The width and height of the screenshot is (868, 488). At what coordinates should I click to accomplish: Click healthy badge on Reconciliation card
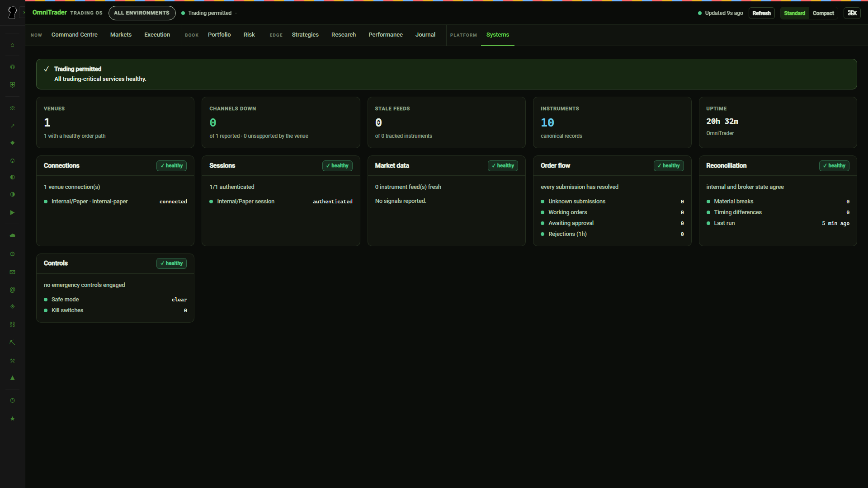834,166
